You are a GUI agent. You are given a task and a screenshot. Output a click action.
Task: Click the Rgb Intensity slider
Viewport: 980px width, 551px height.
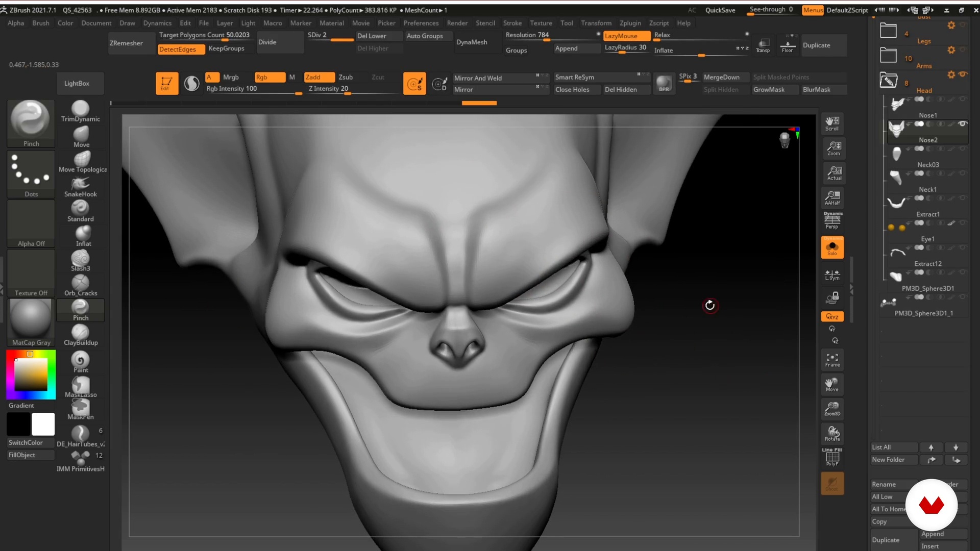point(254,89)
